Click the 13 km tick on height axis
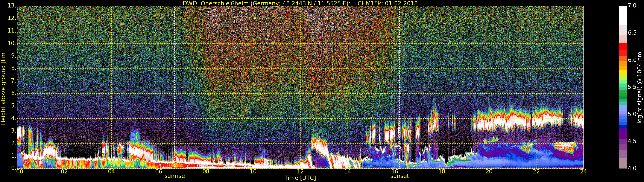Screen dimensions: 644x182 [12, 6]
